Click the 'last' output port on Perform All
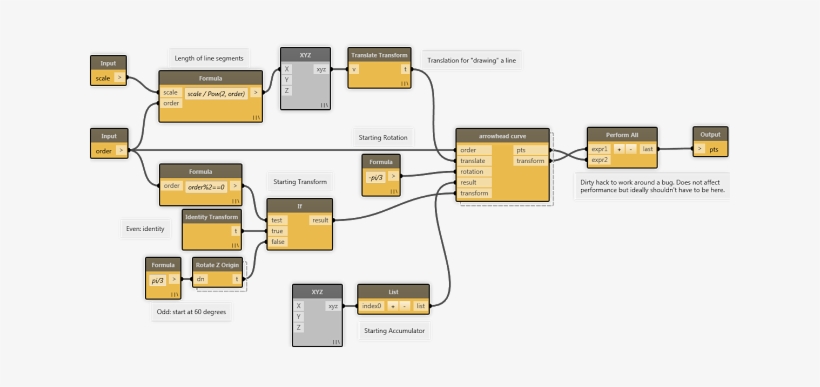The image size is (820, 387). point(647,149)
